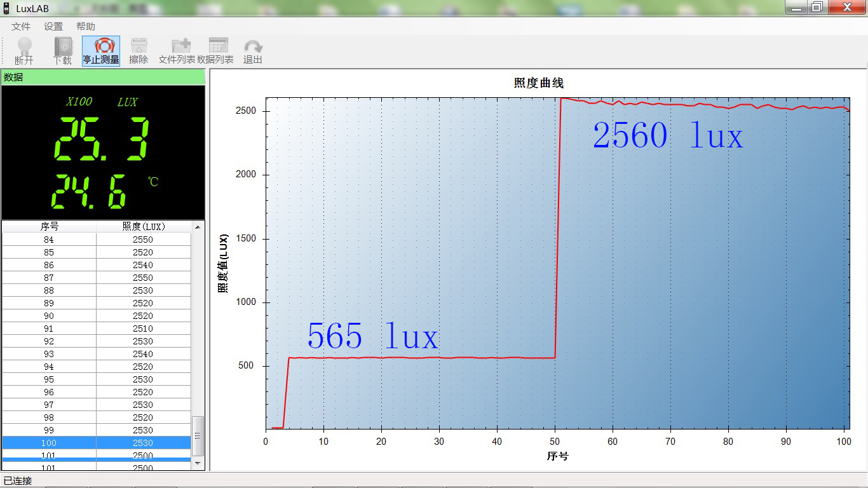Open the 文件 menu
This screenshot has width=868, height=488.
click(21, 27)
